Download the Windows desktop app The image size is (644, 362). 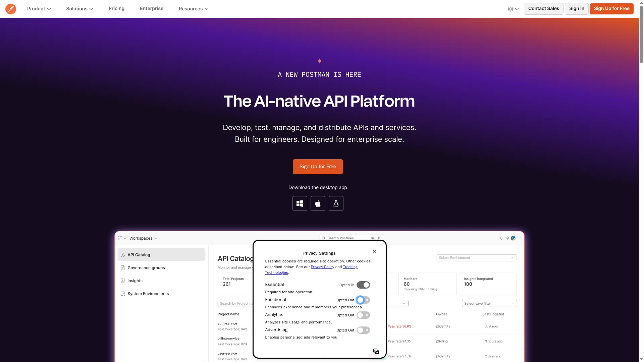point(300,203)
